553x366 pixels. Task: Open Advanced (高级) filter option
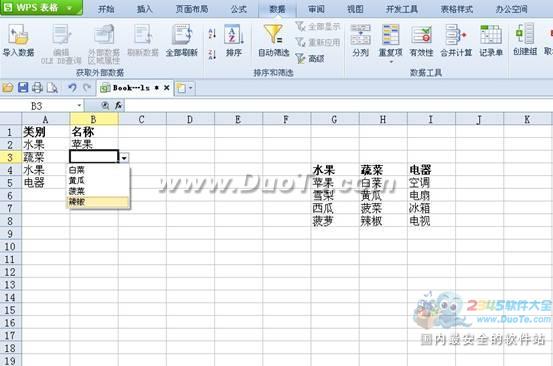(310, 58)
